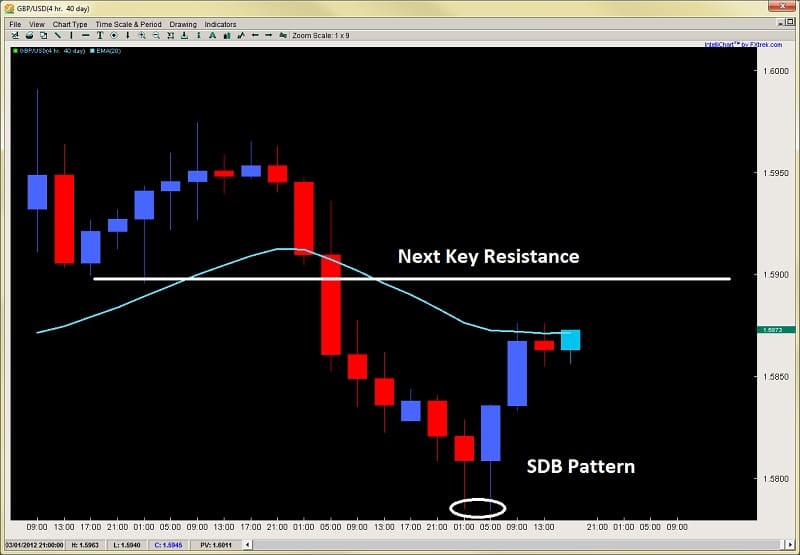Image resolution: width=800 pixels, height=555 pixels.
Task: Click the left arrow scroll-back icon
Action: point(255,36)
